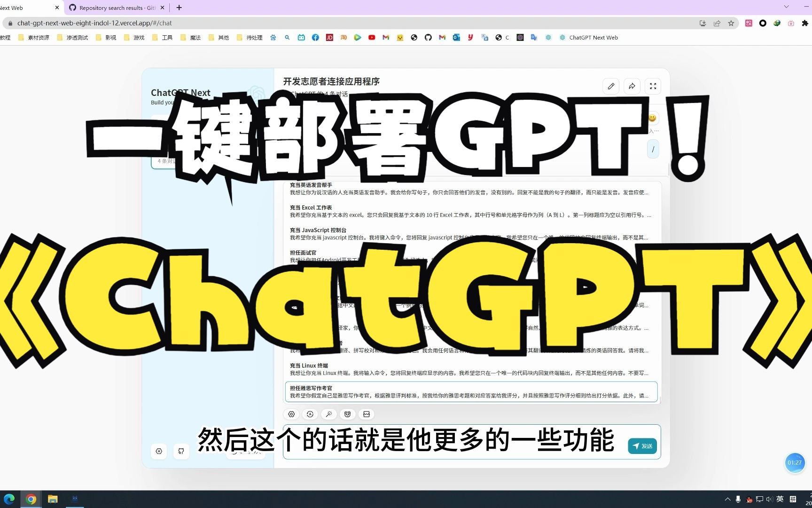
Task: Open the Google Translate bookmark icon
Action: pos(534,38)
